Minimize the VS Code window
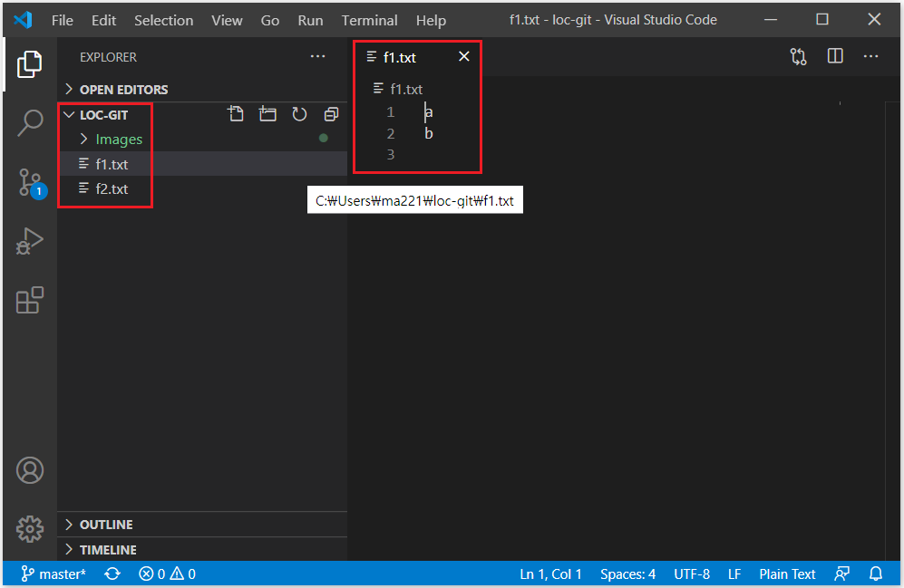 (x=771, y=20)
